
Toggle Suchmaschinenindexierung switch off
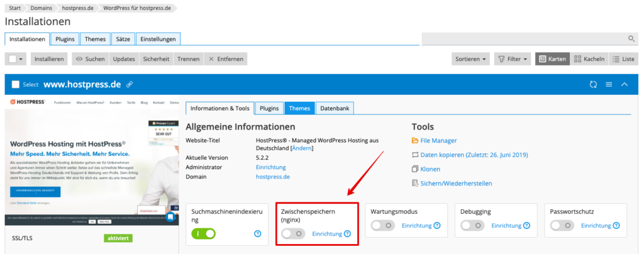[203, 234]
